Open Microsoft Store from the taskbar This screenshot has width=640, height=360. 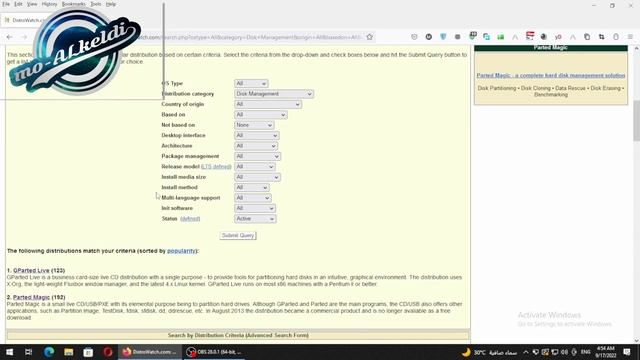tap(88, 352)
